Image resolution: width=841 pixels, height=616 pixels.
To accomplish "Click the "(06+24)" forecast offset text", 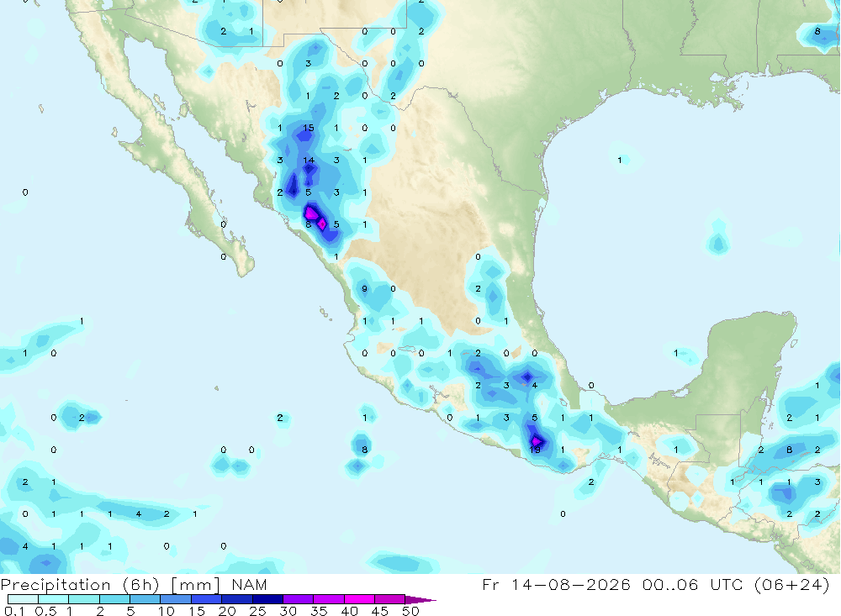I will tap(791, 584).
